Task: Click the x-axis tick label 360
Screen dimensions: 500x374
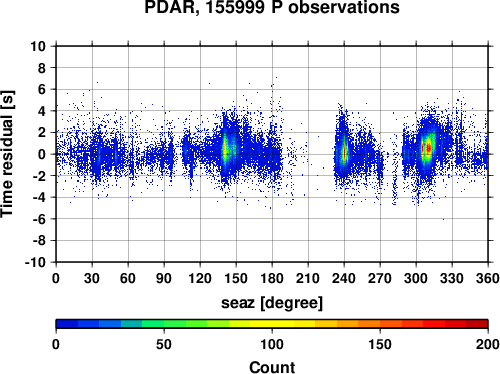Action: coord(488,278)
